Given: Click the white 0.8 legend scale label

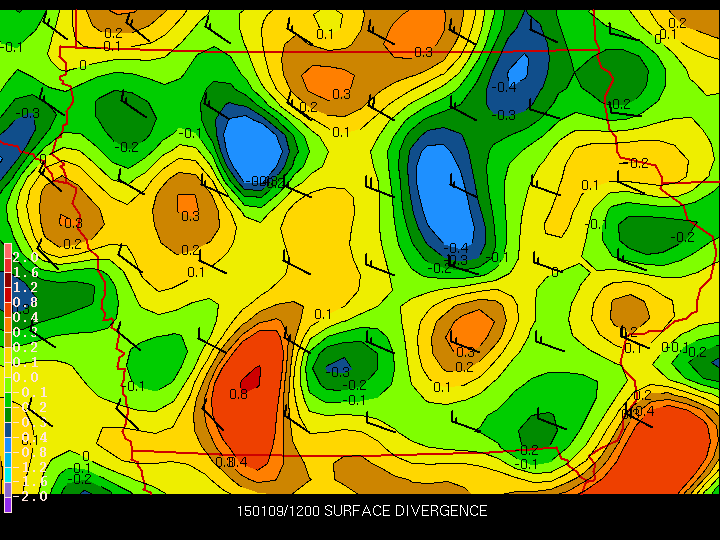Looking at the screenshot, I should pyautogui.click(x=25, y=302).
